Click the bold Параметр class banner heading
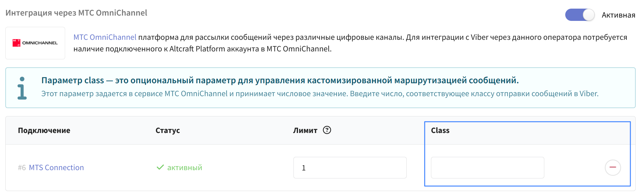 tap(280, 80)
